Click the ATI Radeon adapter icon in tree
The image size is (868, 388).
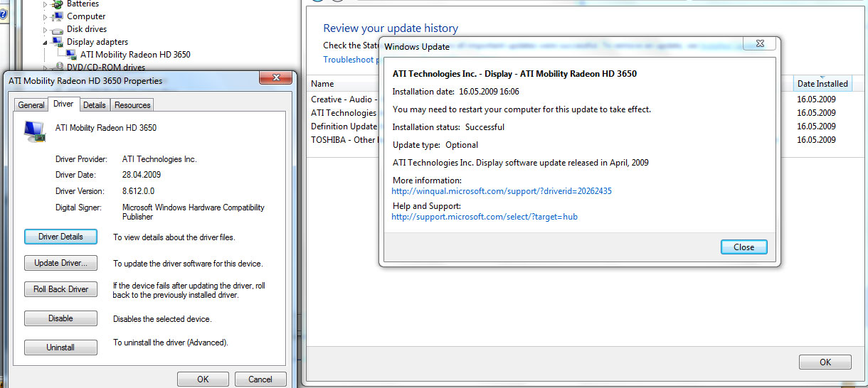(x=71, y=55)
